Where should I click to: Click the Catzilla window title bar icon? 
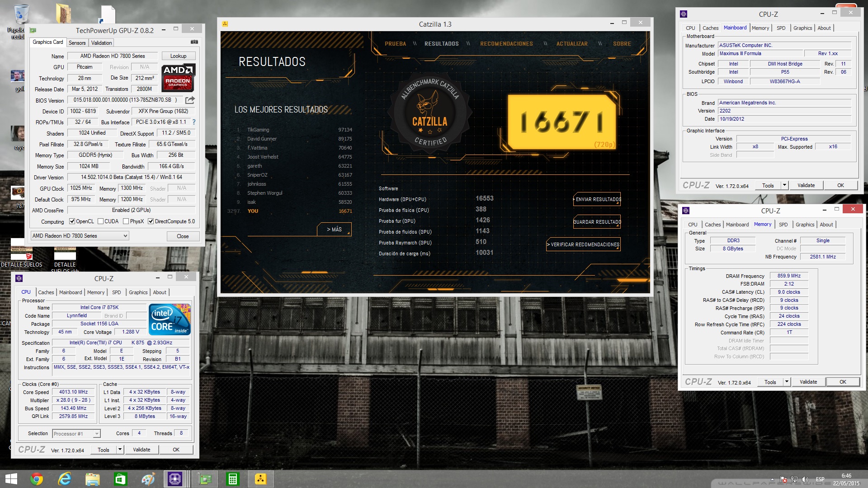(x=225, y=24)
